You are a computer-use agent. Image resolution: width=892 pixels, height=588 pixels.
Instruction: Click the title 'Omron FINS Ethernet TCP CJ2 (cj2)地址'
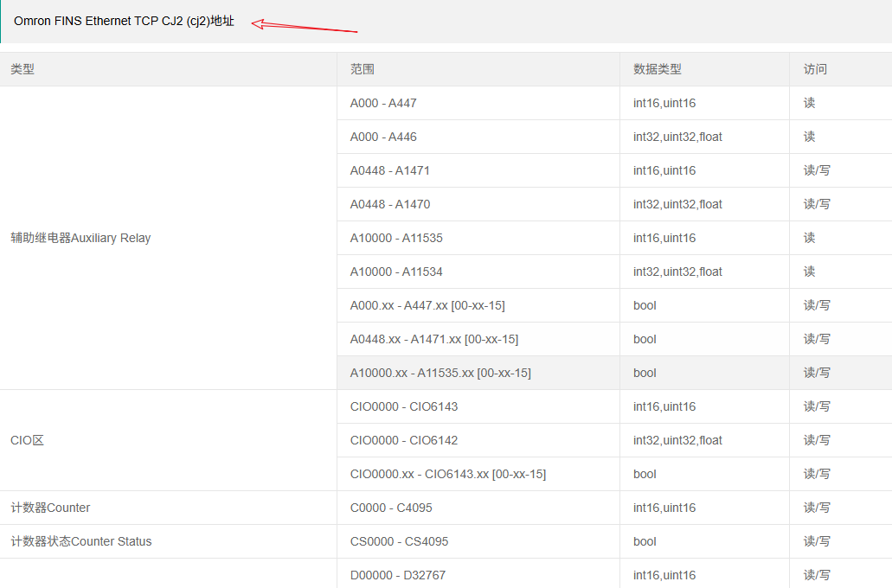pyautogui.click(x=124, y=21)
